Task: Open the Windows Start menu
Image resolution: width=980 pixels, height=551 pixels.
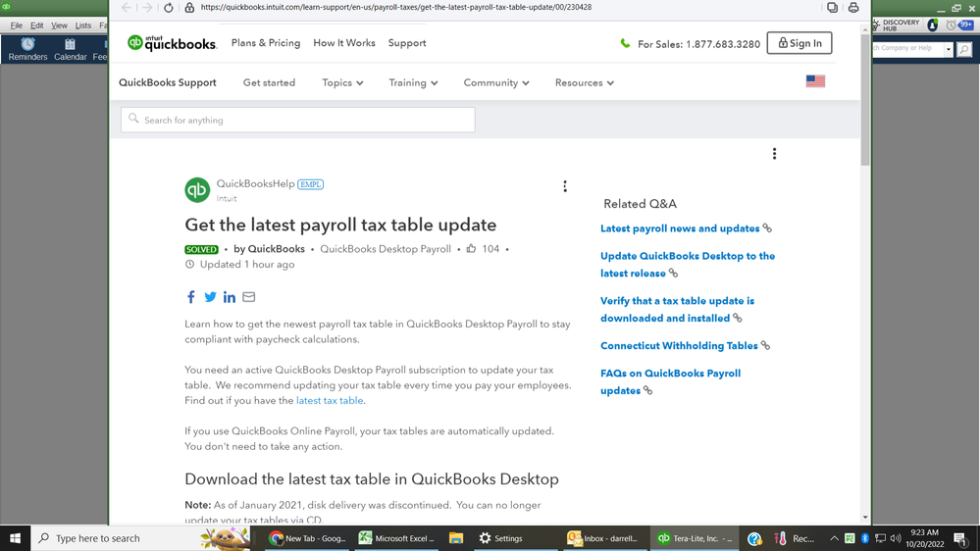Action: pyautogui.click(x=15, y=538)
